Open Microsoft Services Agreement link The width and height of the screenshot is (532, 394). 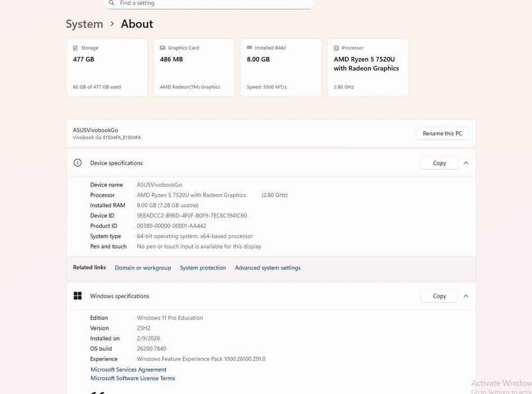[x=128, y=370]
